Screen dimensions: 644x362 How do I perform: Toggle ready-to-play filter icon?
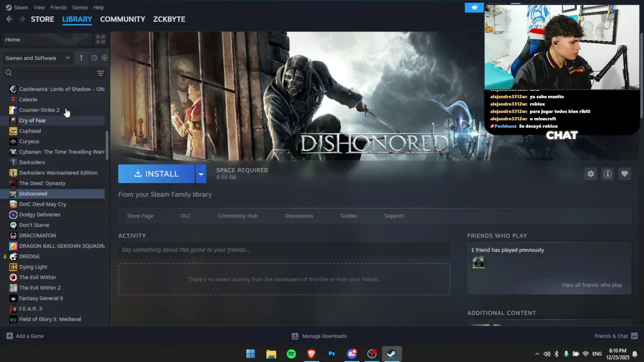pyautogui.click(x=105, y=58)
